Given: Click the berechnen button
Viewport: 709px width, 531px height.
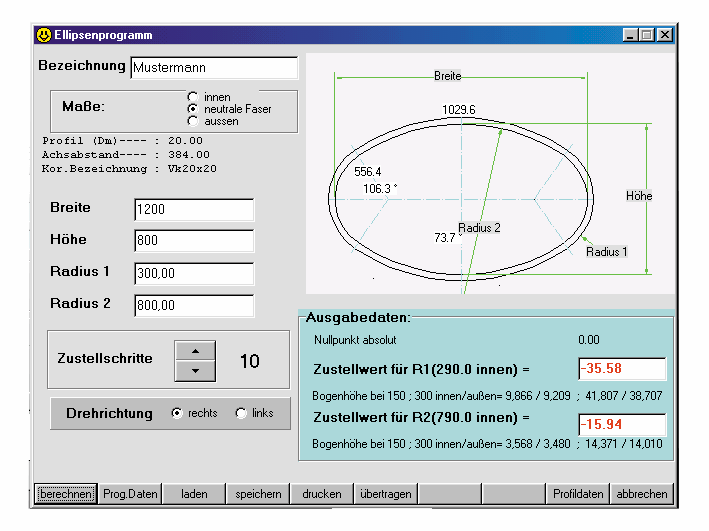Looking at the screenshot, I should (66, 493).
